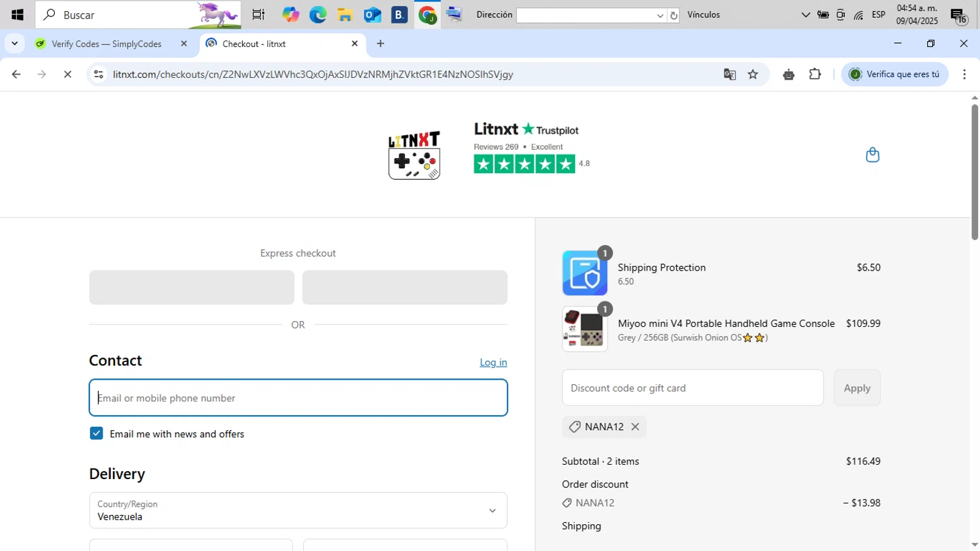The height and width of the screenshot is (551, 980).
Task: Open the B app in the taskbar
Action: tap(400, 14)
